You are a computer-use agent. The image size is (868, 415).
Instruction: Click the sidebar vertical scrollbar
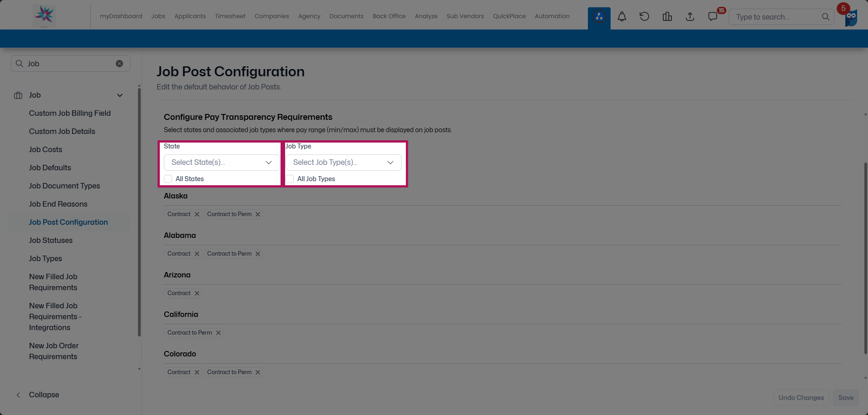point(139,212)
